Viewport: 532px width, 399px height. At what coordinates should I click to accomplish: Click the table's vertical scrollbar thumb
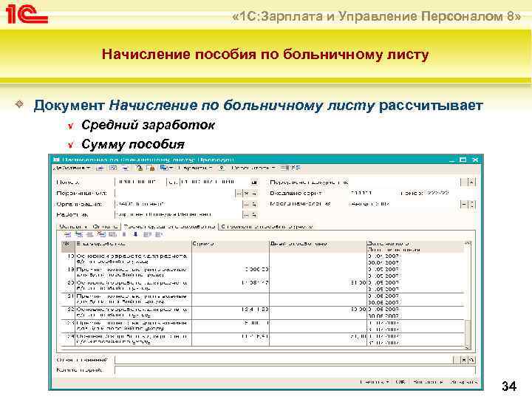(468, 332)
